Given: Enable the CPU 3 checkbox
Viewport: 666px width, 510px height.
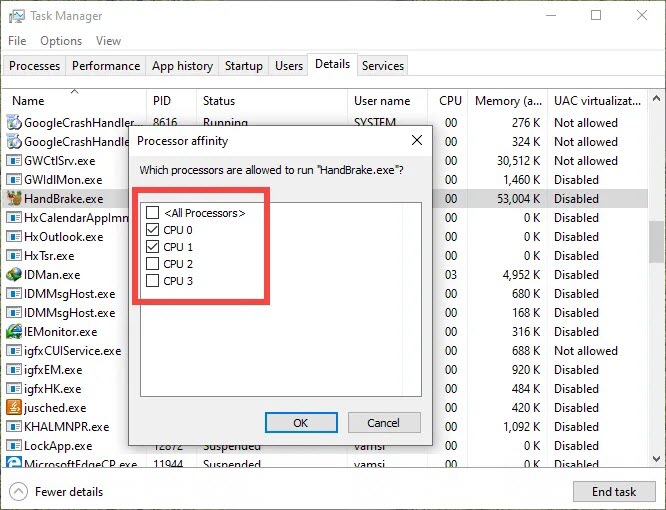Looking at the screenshot, I should click(x=152, y=281).
